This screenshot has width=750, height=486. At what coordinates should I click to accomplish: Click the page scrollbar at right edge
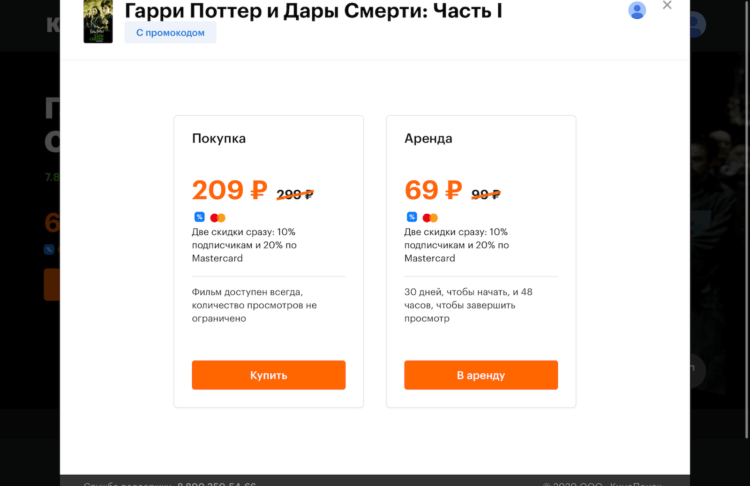pyautogui.click(x=747, y=219)
